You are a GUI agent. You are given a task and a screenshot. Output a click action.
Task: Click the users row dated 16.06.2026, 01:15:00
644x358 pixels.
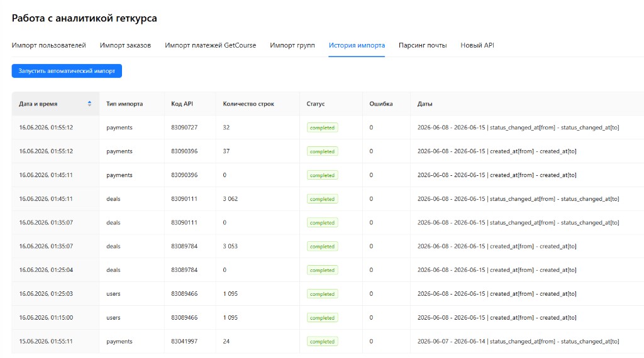(328, 318)
